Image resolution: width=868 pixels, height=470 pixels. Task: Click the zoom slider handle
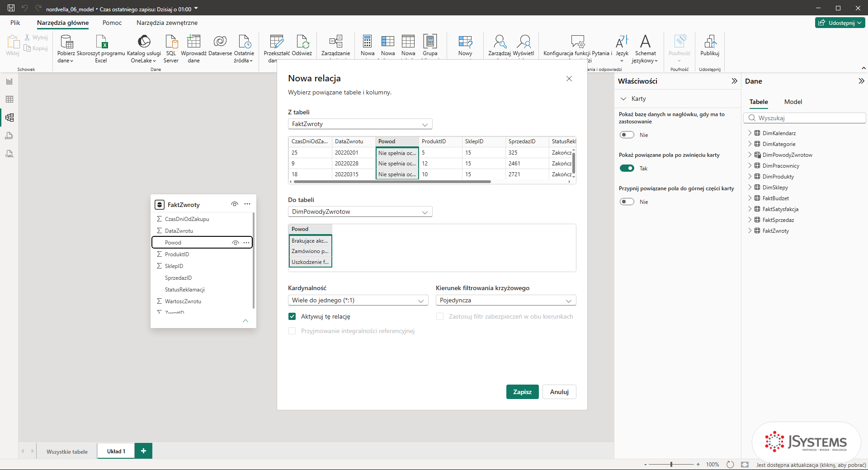pyautogui.click(x=671, y=464)
